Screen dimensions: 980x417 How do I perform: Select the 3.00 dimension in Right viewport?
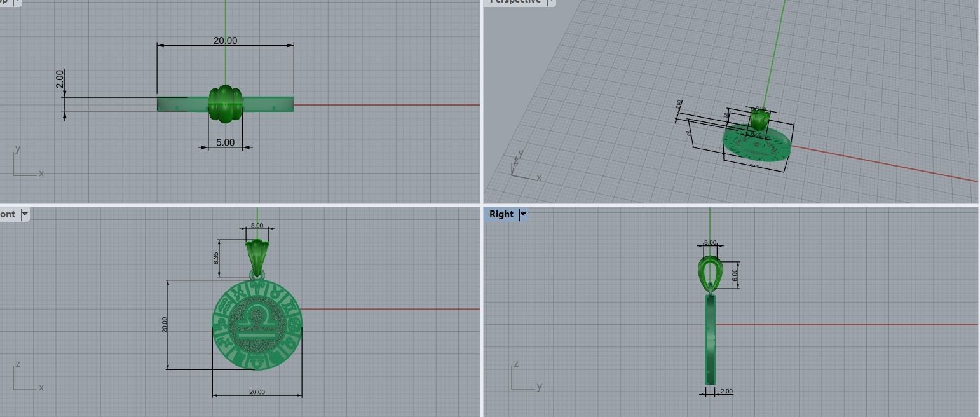click(710, 243)
